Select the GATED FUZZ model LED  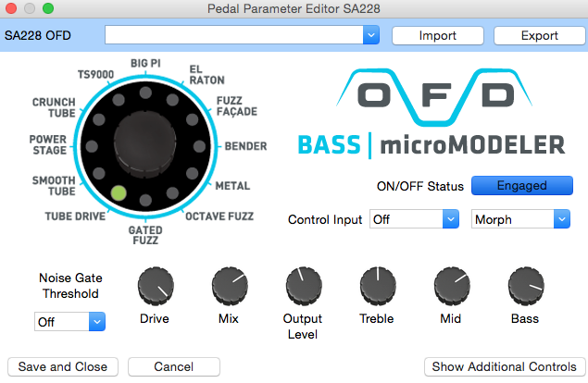pos(145,200)
